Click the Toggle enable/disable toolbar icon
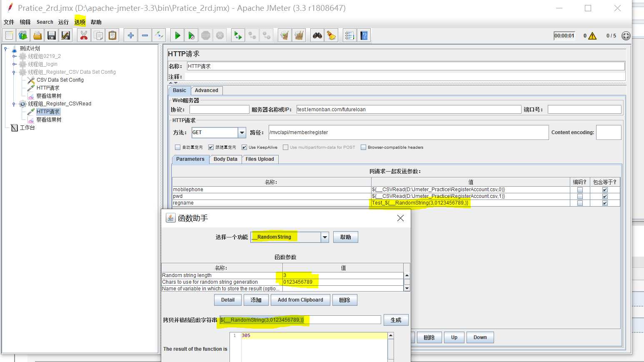This screenshot has width=644, height=362. 159,35
